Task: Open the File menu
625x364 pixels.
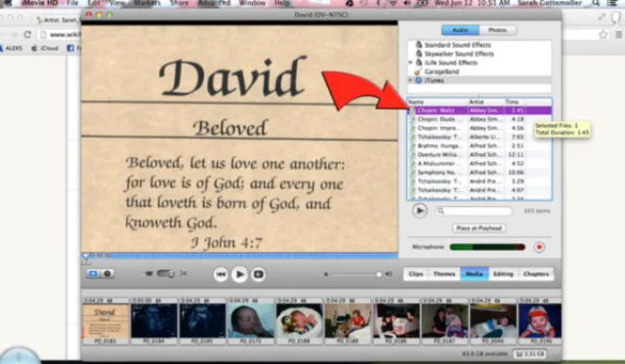Action: [x=72, y=3]
